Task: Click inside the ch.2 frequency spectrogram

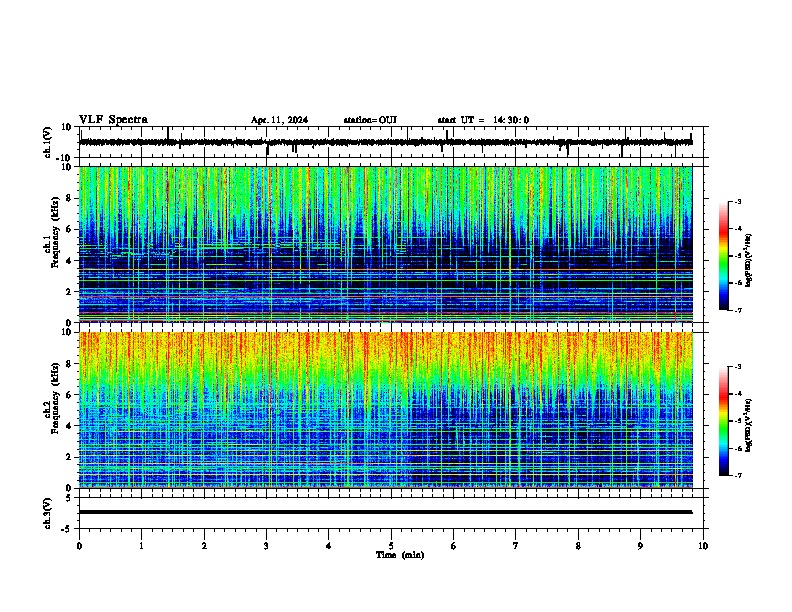Action: (x=385, y=410)
